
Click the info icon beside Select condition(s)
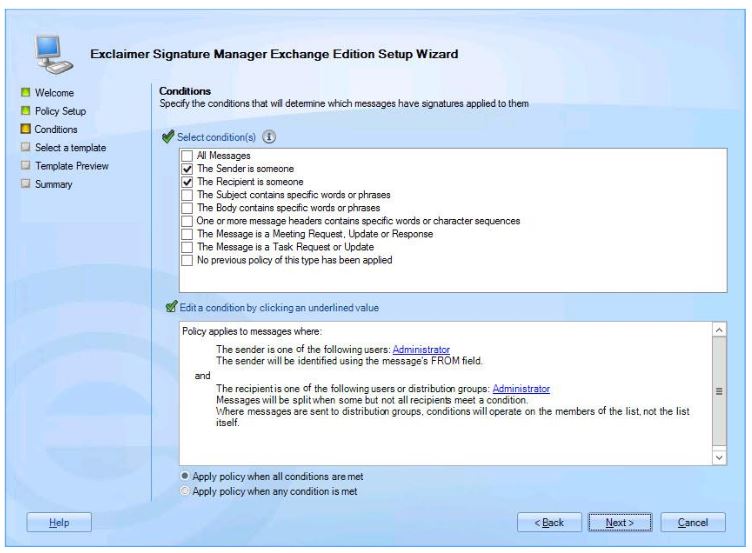[270, 137]
